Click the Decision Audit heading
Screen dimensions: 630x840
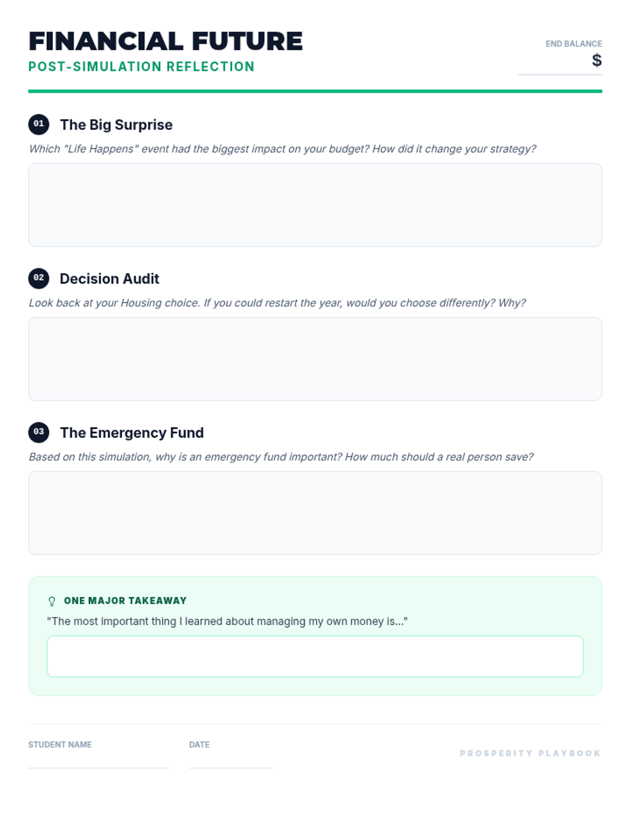point(109,279)
